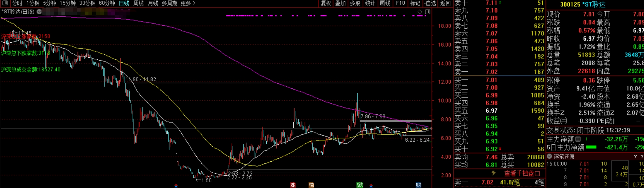Click the question mark help icon in 逐笔还原
Image resolution: width=644 pixels, height=188 pixels.
tap(642, 157)
